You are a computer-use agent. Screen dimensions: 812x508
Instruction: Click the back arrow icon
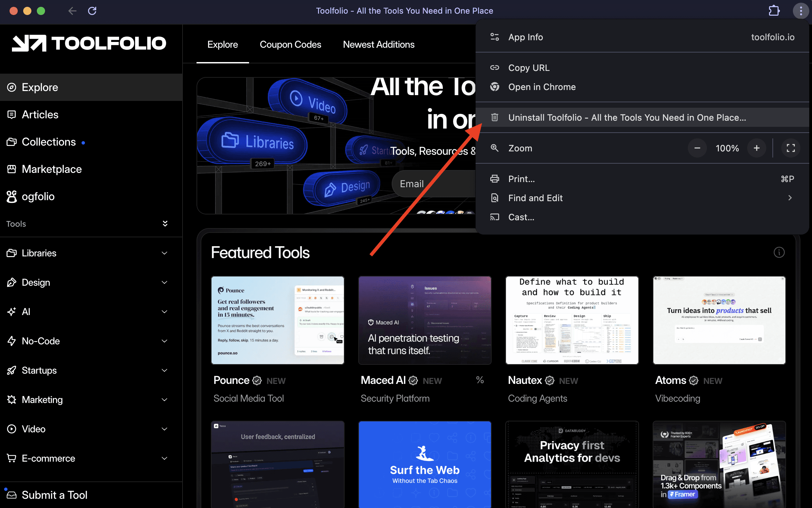click(72, 11)
